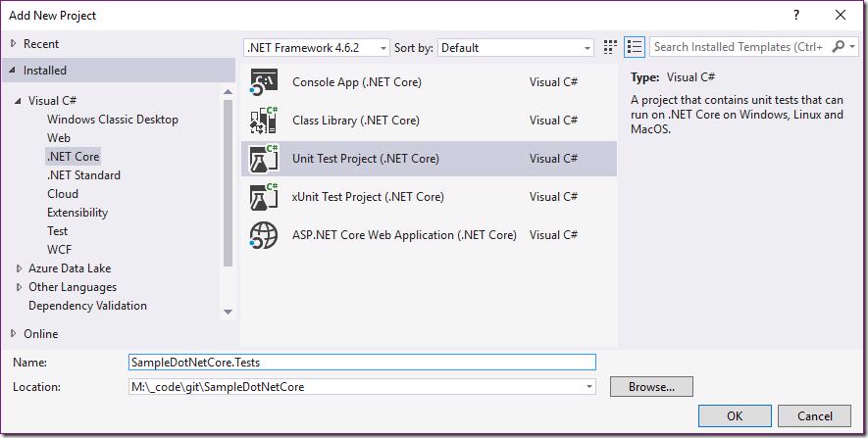Click Visual C# label on Unit Test row
868x438 pixels.
tap(553, 159)
